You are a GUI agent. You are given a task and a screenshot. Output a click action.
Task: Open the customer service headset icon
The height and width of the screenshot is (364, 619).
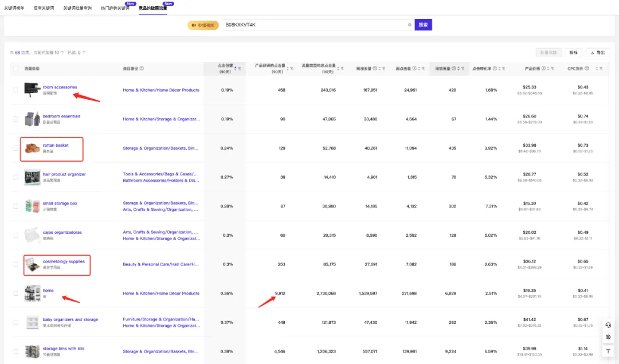click(608, 325)
